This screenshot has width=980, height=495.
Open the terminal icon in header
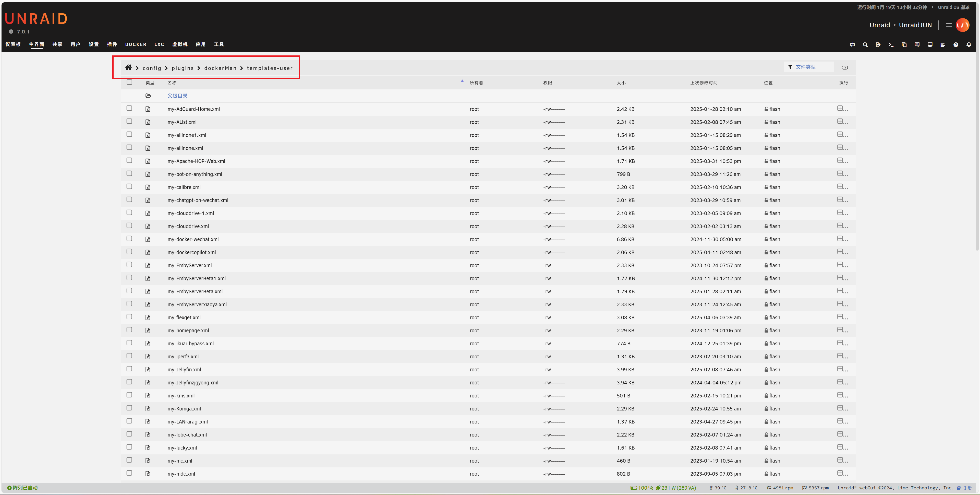pos(891,45)
